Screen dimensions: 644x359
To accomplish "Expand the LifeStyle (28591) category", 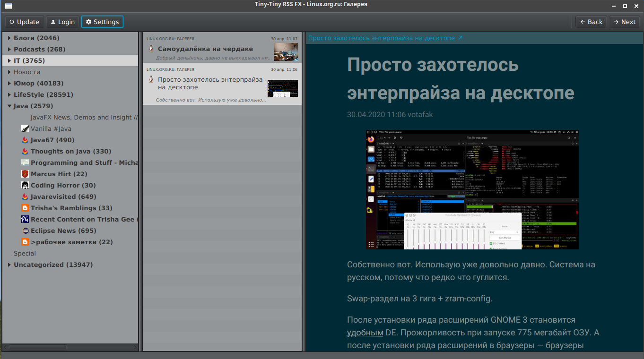I will point(9,94).
